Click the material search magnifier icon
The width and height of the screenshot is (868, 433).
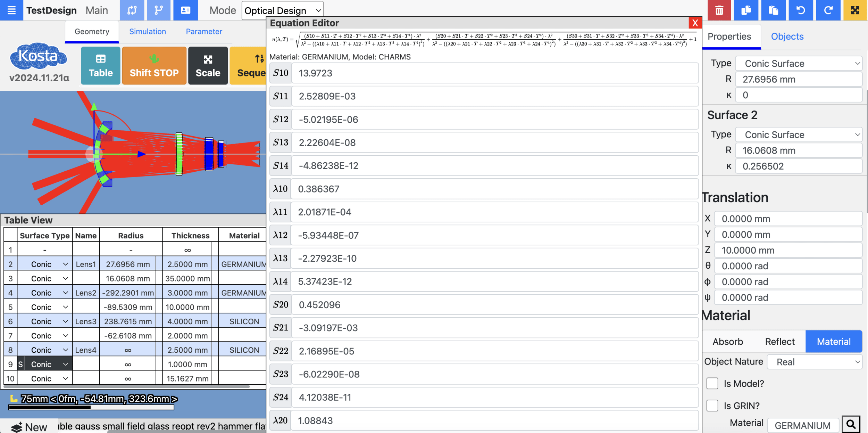(x=851, y=424)
